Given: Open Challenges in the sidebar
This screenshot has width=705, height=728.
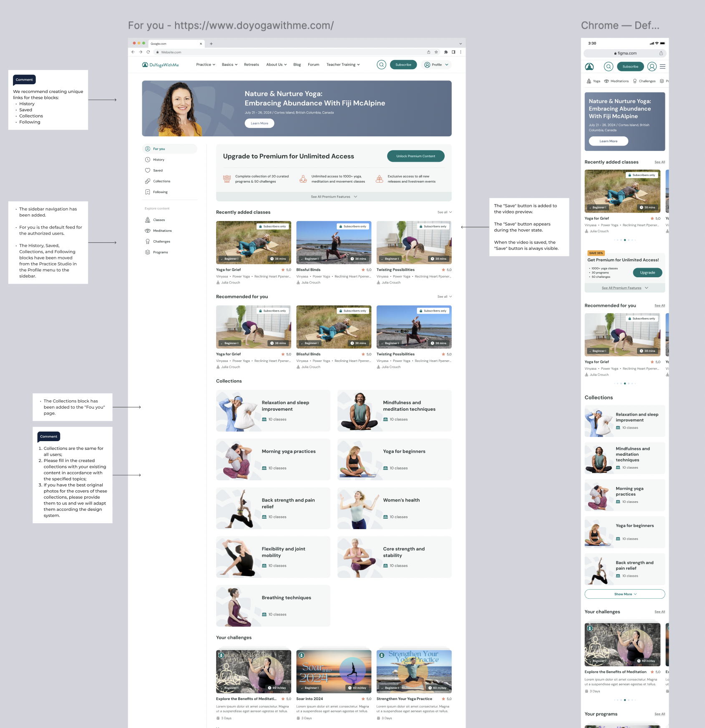Looking at the screenshot, I should click(x=161, y=241).
